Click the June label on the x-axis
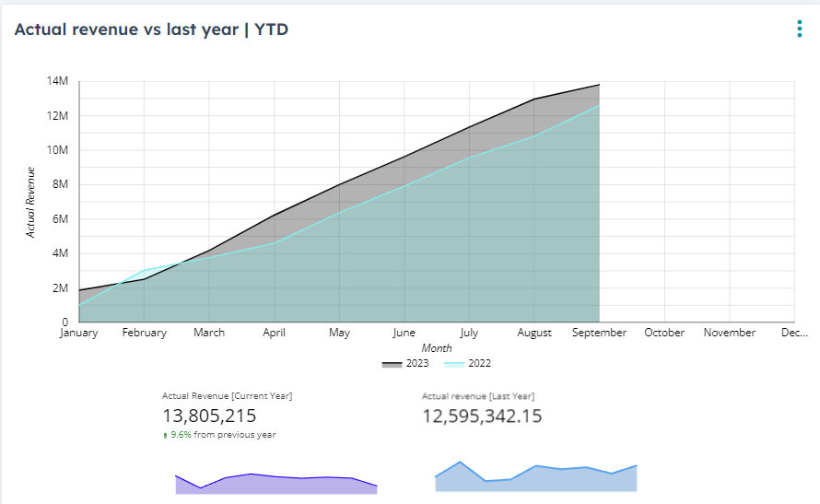Viewport: 820px width, 504px height. point(404,333)
